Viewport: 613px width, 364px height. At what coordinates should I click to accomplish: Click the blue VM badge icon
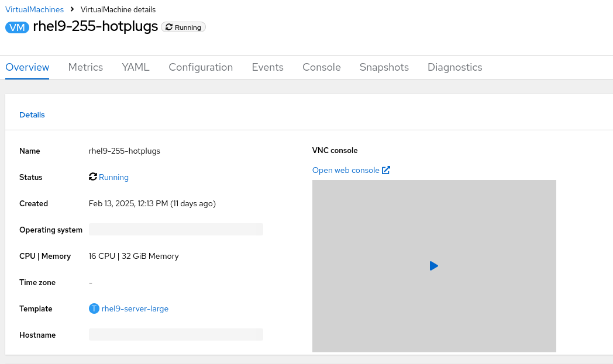17,27
